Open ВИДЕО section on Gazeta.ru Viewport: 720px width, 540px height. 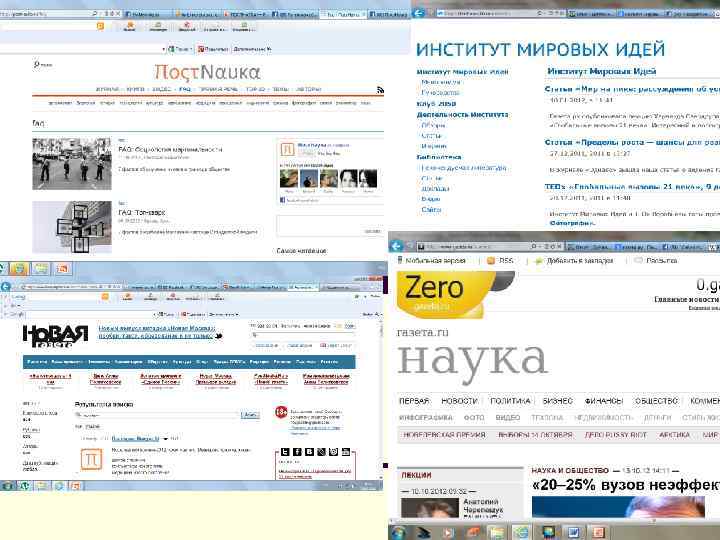(x=507, y=417)
